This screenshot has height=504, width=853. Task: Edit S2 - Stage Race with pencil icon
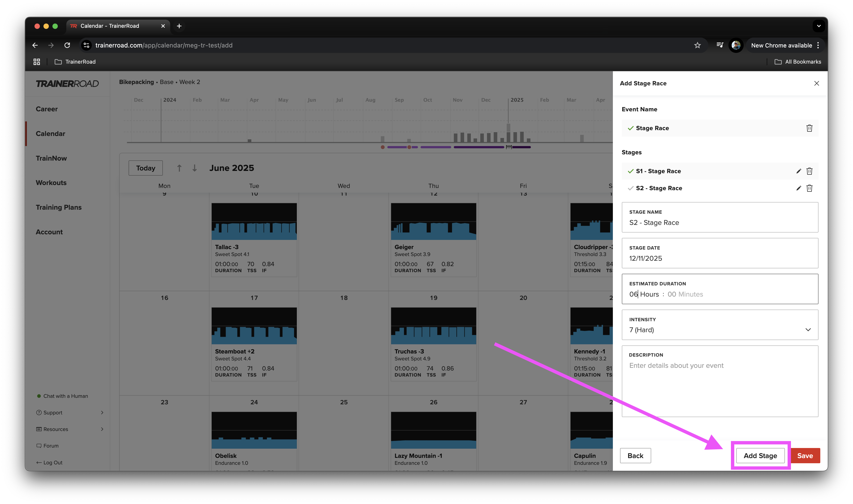(798, 188)
